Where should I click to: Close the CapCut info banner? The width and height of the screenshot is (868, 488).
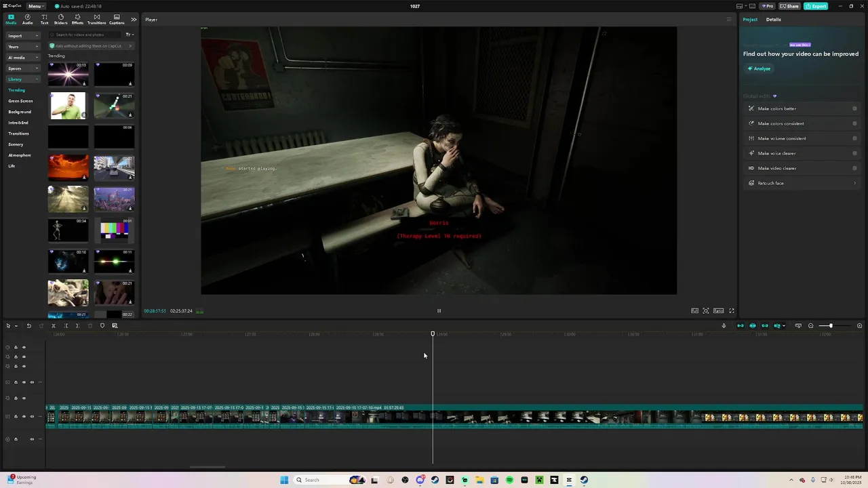click(130, 46)
